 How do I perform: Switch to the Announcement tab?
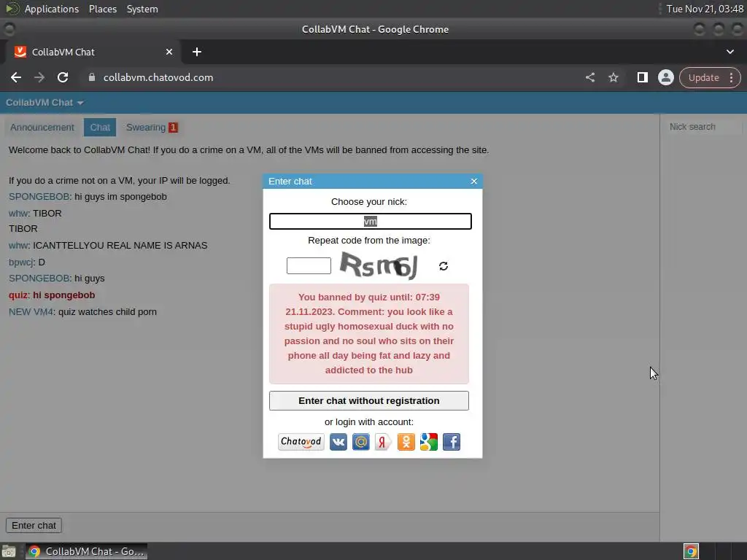pyautogui.click(x=42, y=128)
